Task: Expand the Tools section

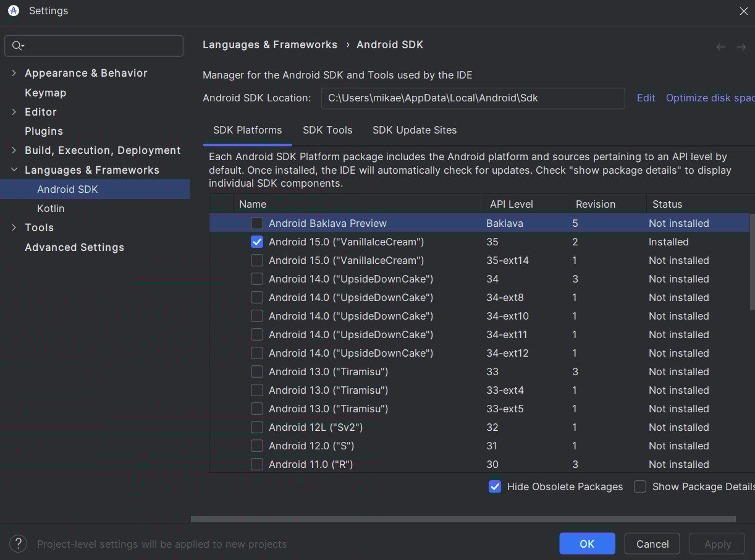Action: pos(14,227)
